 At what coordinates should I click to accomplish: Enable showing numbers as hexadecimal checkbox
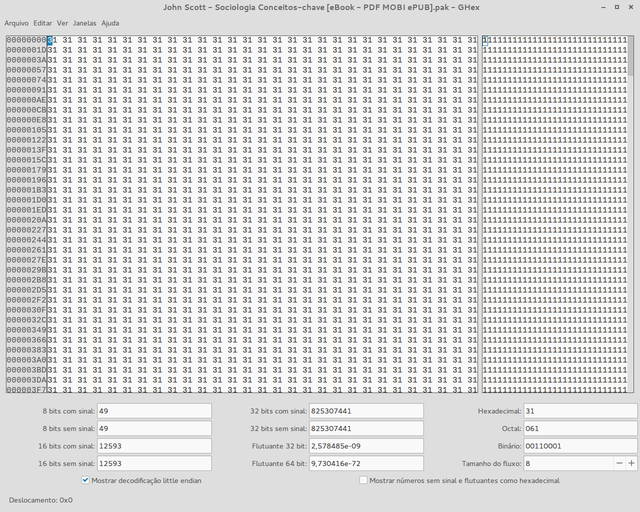coord(363,481)
